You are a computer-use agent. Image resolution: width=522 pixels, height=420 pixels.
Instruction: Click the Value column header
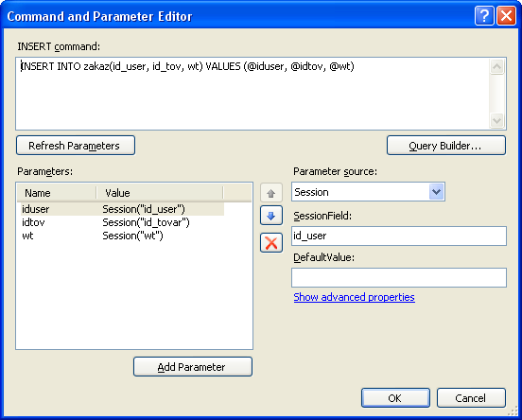[x=160, y=193]
